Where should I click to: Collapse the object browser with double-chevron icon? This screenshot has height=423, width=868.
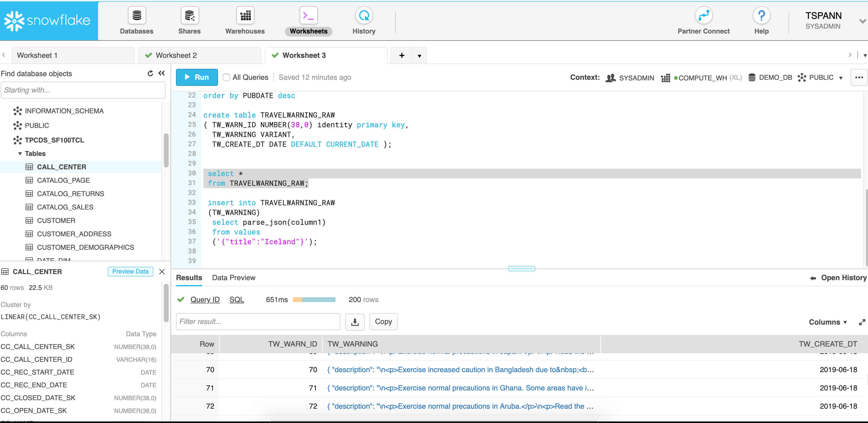pyautogui.click(x=162, y=73)
